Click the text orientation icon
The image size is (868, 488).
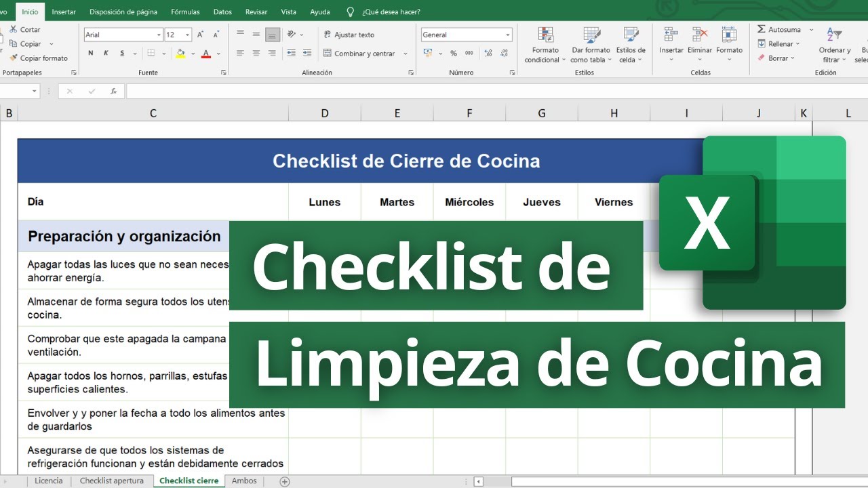pyautogui.click(x=292, y=34)
